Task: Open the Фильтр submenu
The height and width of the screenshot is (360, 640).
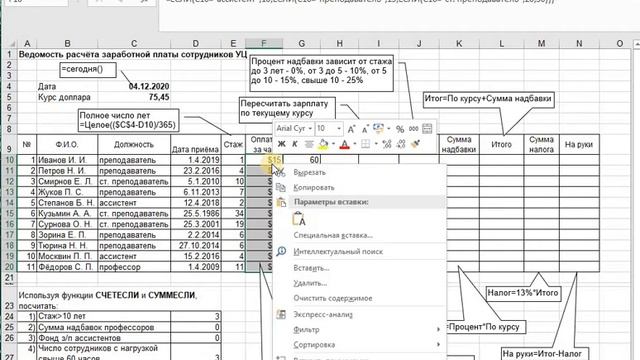Action: [359, 330]
